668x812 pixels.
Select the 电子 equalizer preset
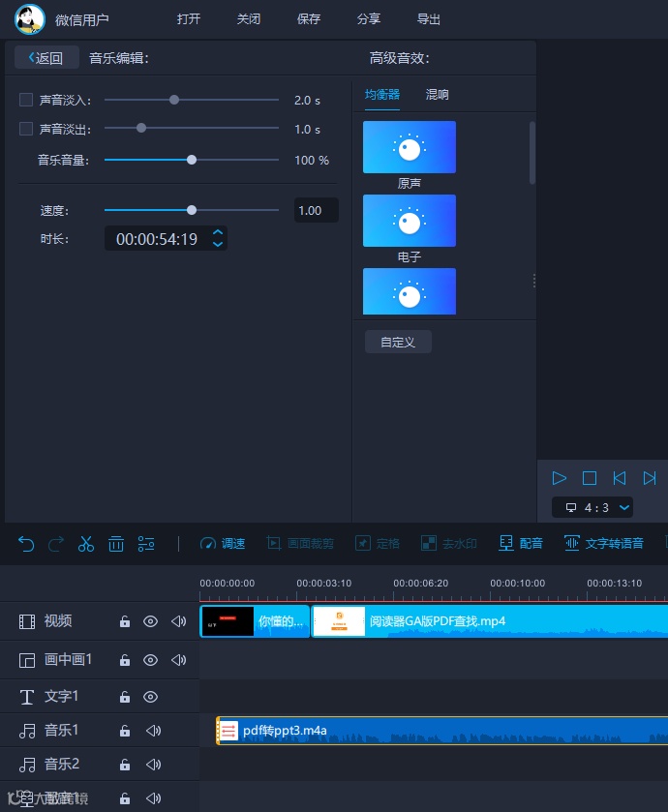[410, 221]
